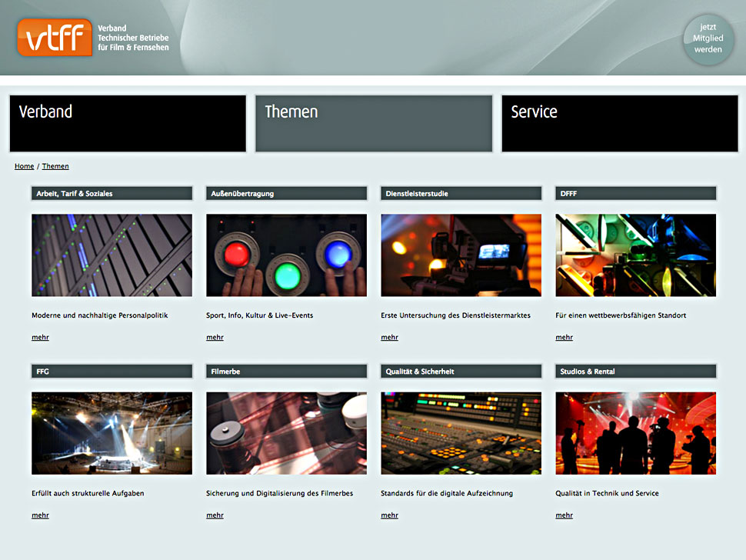The image size is (746, 560).
Task: Click the Außenübertragung colored buttons image
Action: 286,255
